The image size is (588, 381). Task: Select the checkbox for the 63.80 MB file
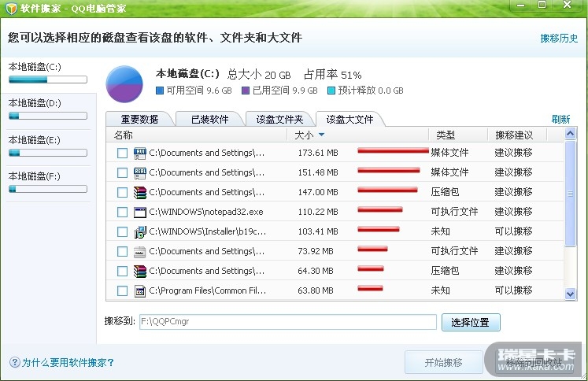122,290
